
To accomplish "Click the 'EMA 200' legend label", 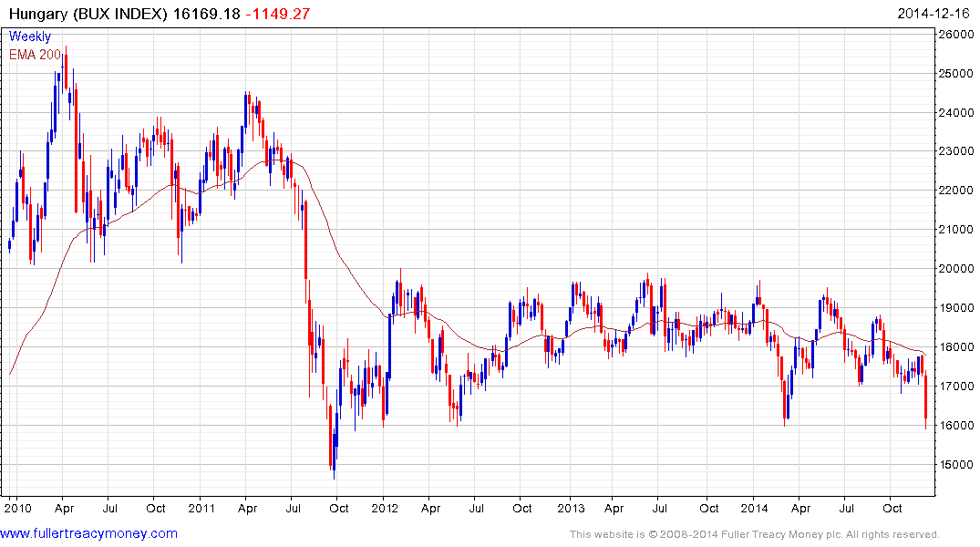I will tap(35, 55).
